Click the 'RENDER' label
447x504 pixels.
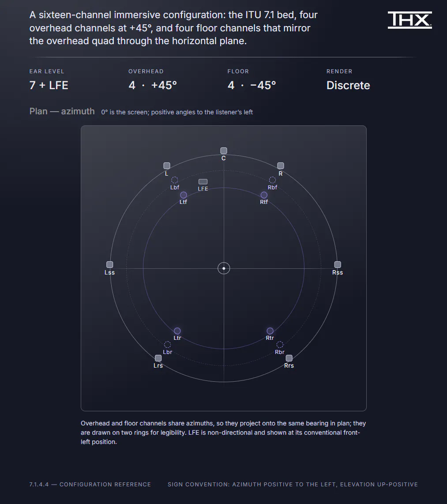tap(339, 71)
